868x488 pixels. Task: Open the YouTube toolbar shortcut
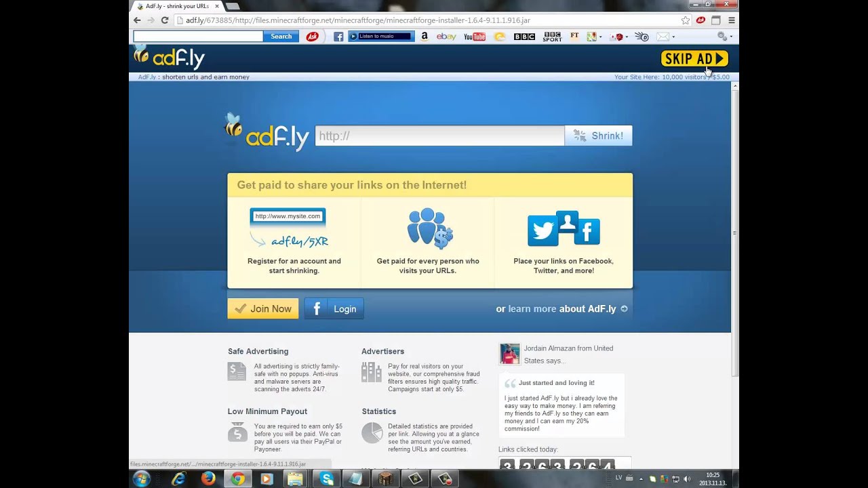pos(475,37)
